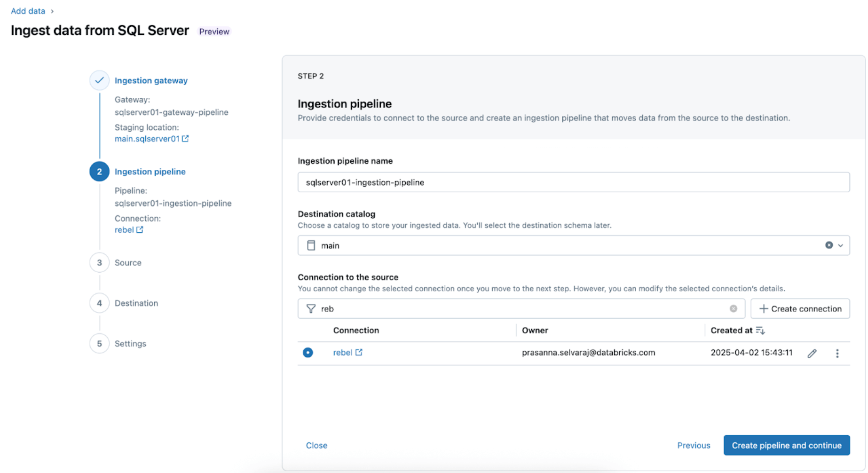Viewport: 868px width, 473px height.
Task: Click the Create connection button
Action: tap(800, 309)
